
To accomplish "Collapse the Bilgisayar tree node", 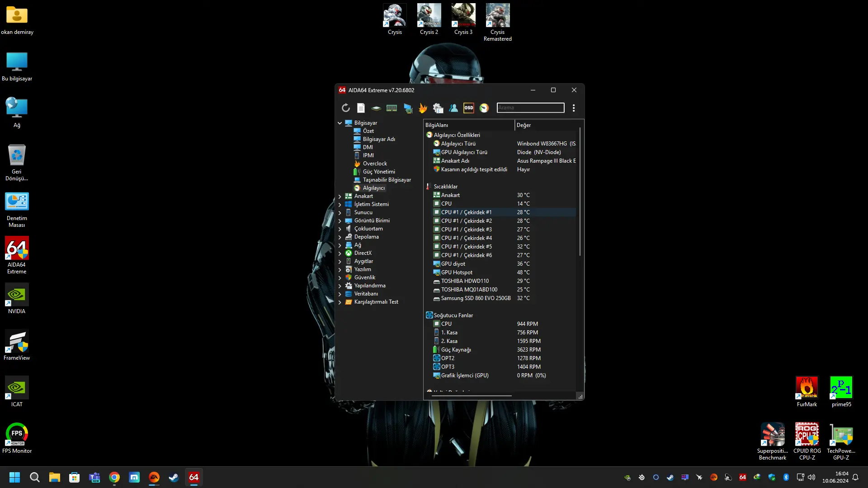I will click(x=340, y=123).
